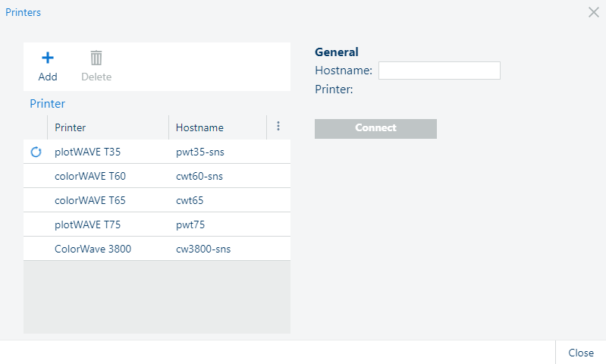Select the colorWAVE T65 printer row
606x364 pixels.
(x=157, y=200)
